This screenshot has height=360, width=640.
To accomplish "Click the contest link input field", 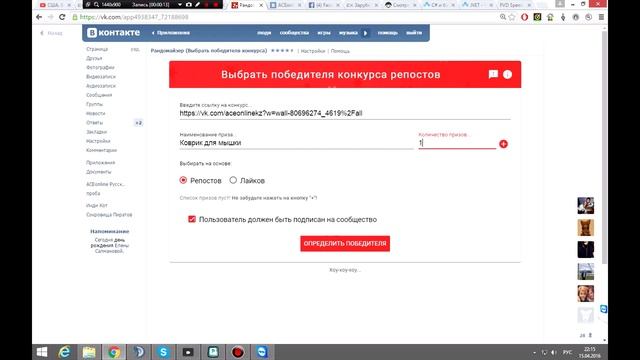I will 344,113.
